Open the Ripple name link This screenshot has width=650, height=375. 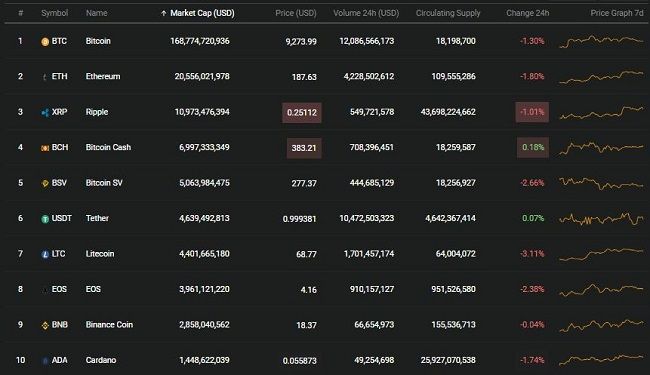(97, 112)
